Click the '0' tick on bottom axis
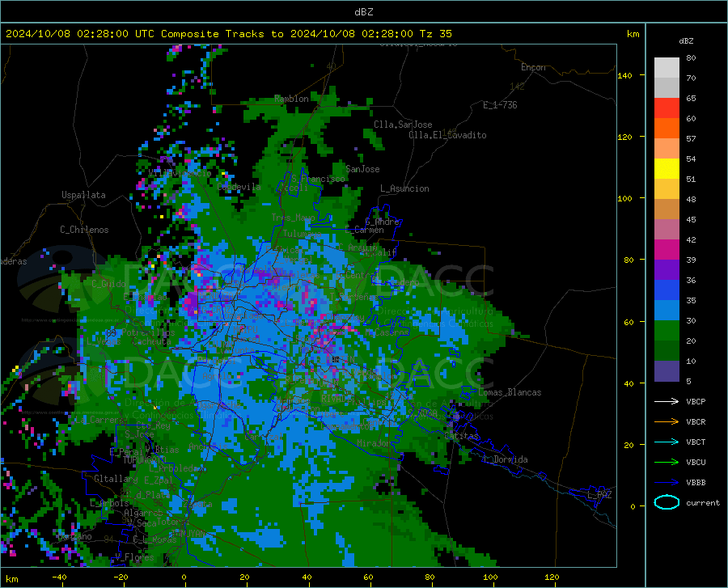This screenshot has width=728, height=588. click(x=184, y=577)
